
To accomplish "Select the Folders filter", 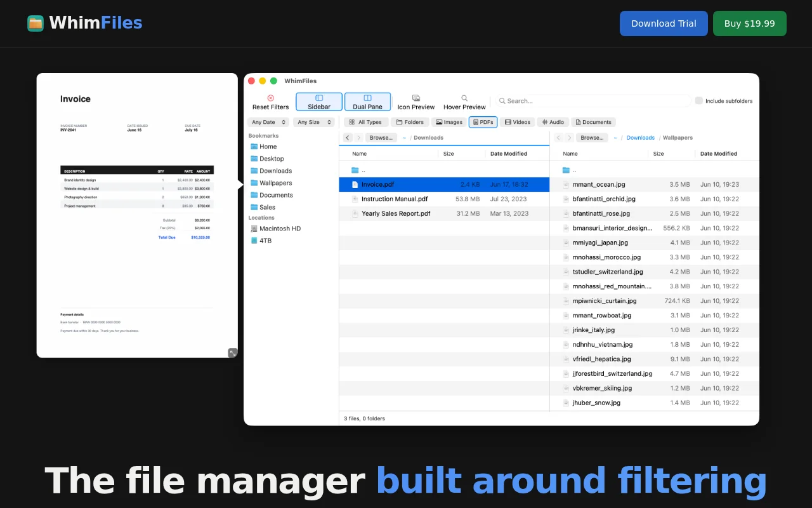I will click(410, 122).
